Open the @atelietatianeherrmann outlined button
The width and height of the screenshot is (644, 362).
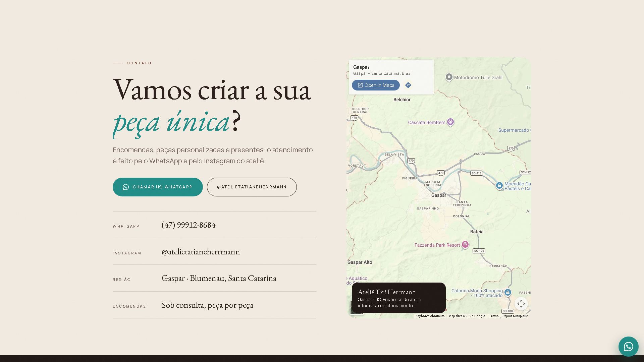tap(252, 187)
